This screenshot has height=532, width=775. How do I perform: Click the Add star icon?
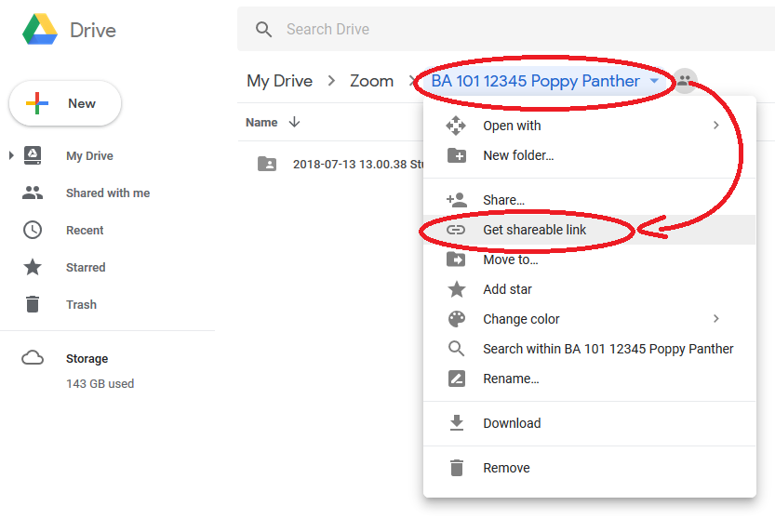click(x=456, y=289)
